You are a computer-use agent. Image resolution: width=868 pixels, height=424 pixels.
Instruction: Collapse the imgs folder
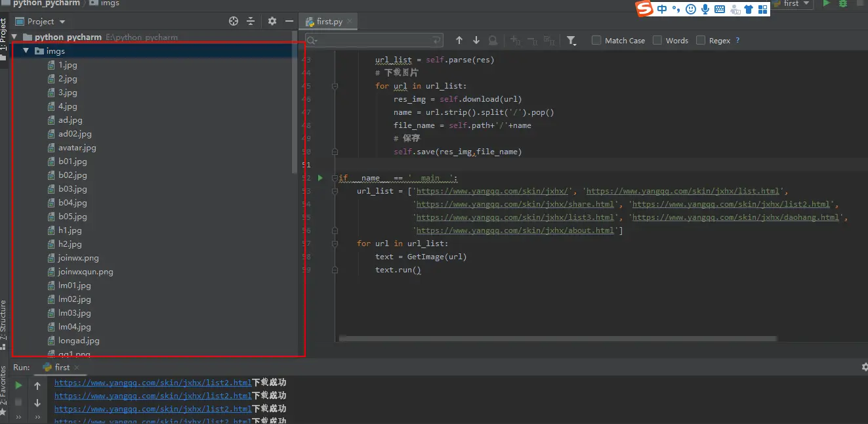point(26,51)
